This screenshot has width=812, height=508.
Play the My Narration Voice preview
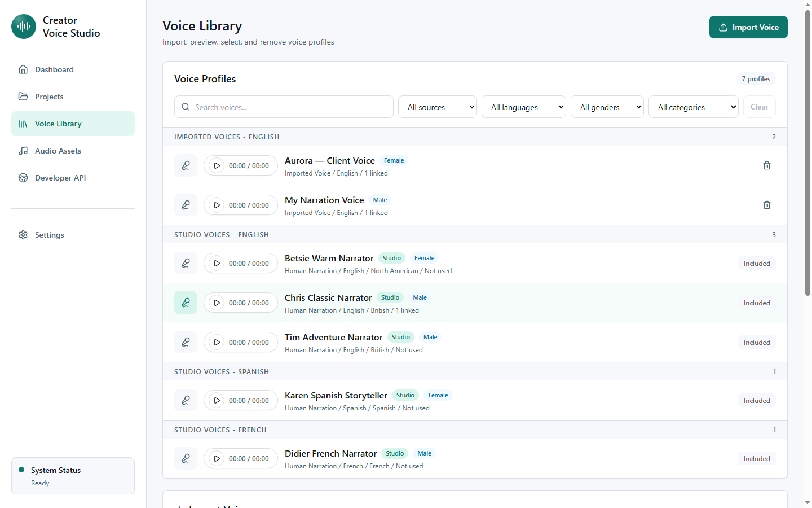217,205
